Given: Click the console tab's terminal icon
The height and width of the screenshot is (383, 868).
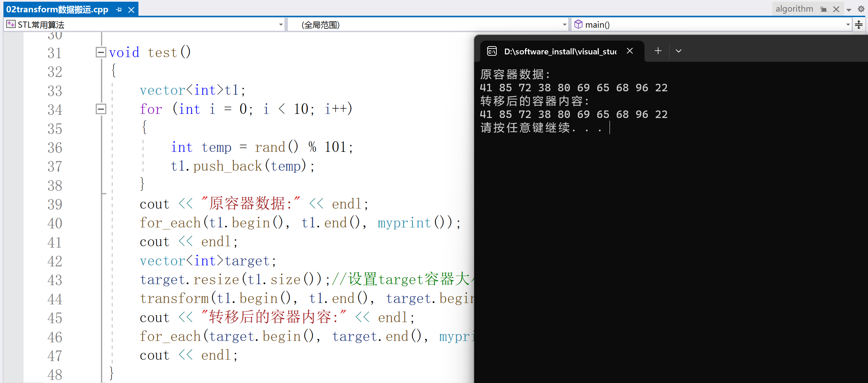Looking at the screenshot, I should 492,51.
